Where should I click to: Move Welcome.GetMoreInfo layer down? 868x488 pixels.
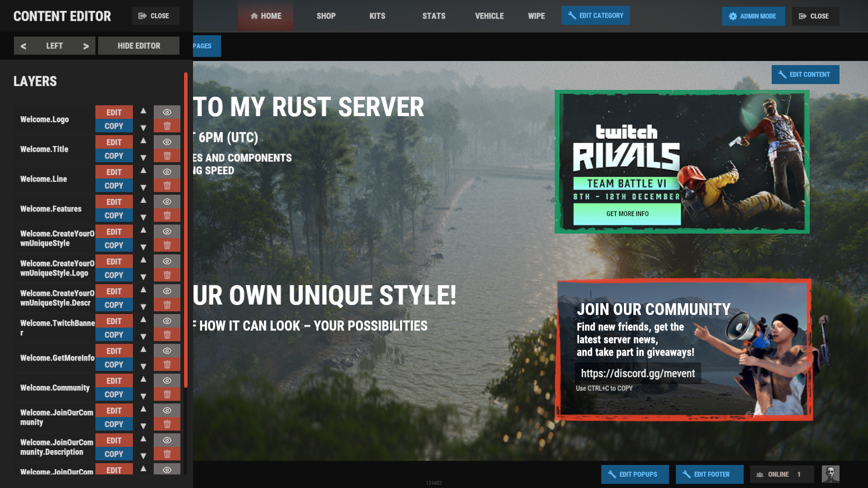point(143,366)
